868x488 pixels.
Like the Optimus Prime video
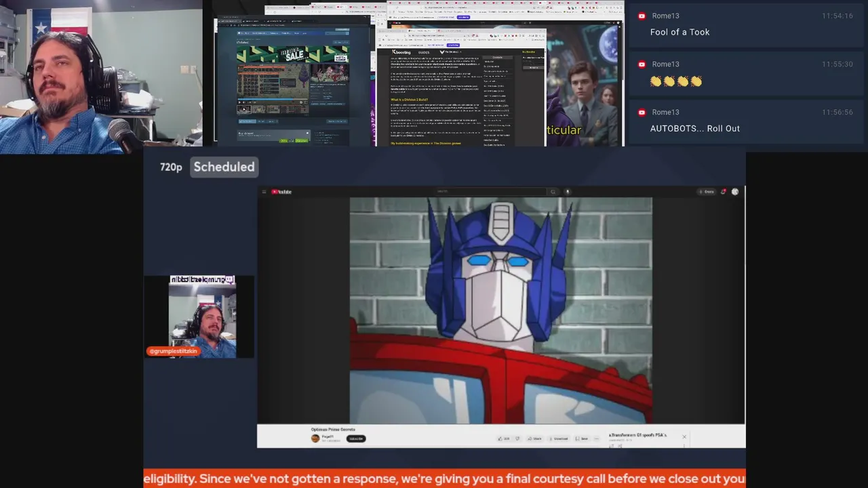pyautogui.click(x=504, y=439)
